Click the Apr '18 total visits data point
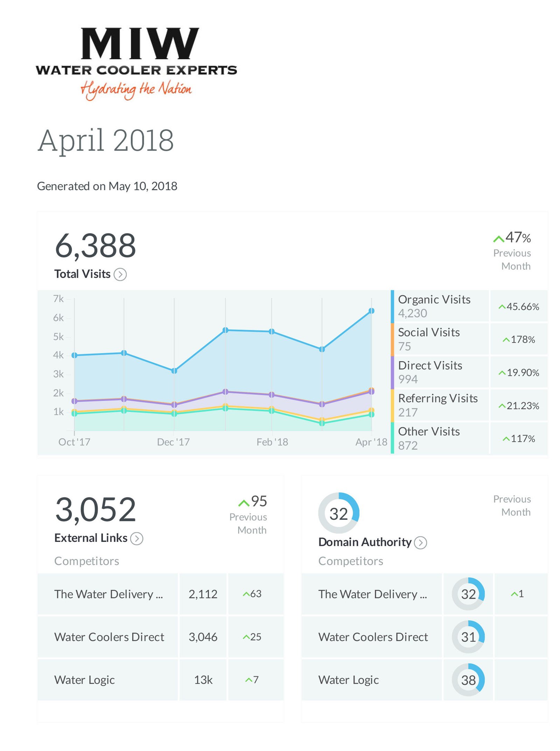Image resolution: width=560 pixels, height=751 pixels. [x=371, y=311]
